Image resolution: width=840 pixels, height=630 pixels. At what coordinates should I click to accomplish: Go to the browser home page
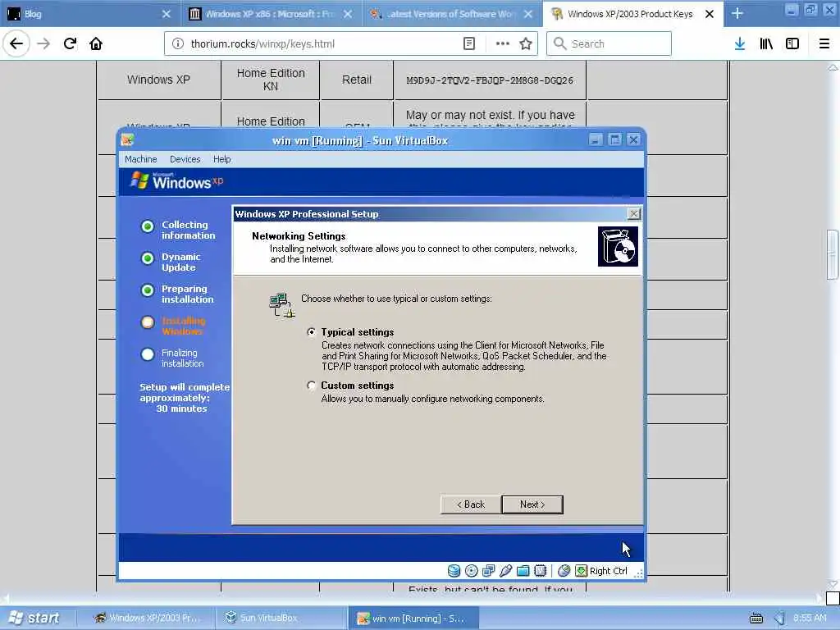pos(96,43)
